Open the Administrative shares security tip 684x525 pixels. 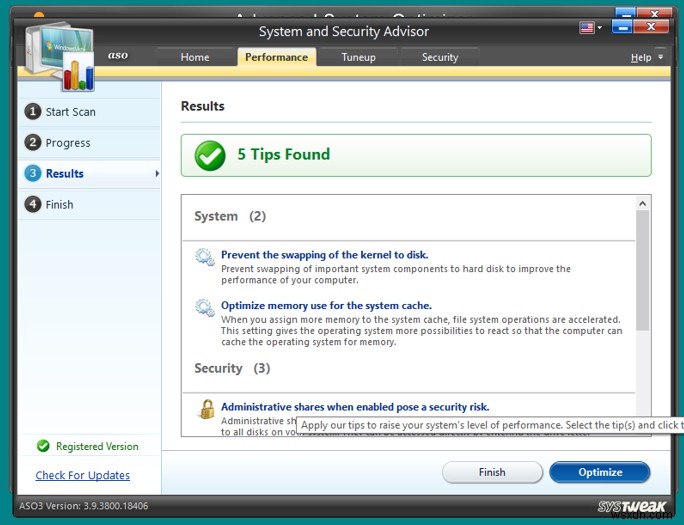355,407
